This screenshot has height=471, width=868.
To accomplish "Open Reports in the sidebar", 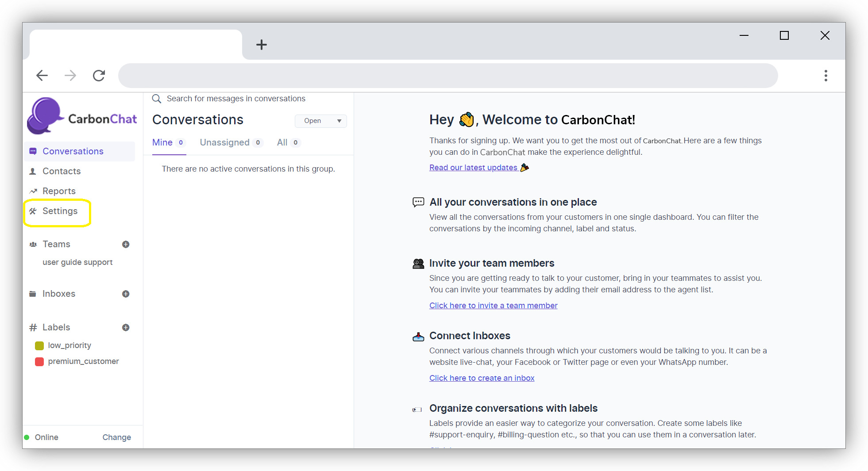I will (59, 191).
